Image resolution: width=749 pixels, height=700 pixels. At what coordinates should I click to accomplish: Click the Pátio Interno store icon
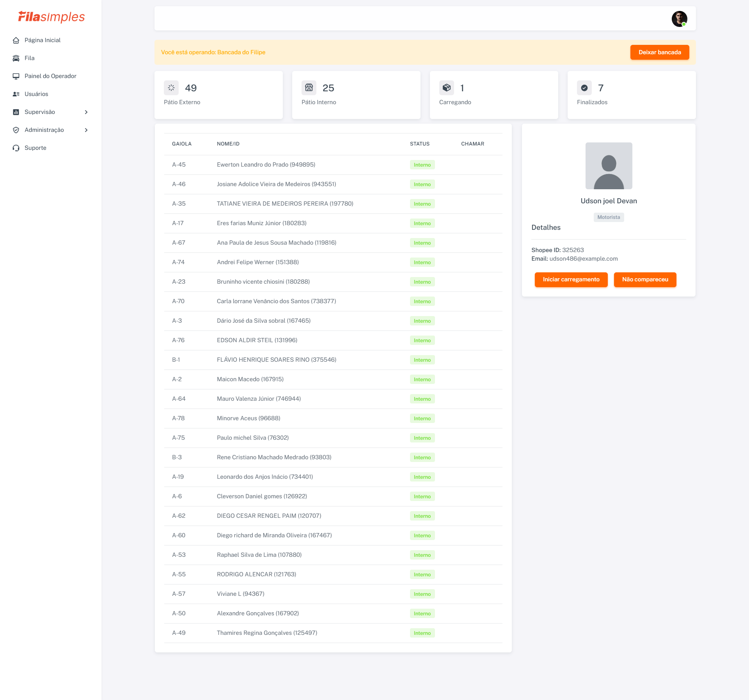309,88
